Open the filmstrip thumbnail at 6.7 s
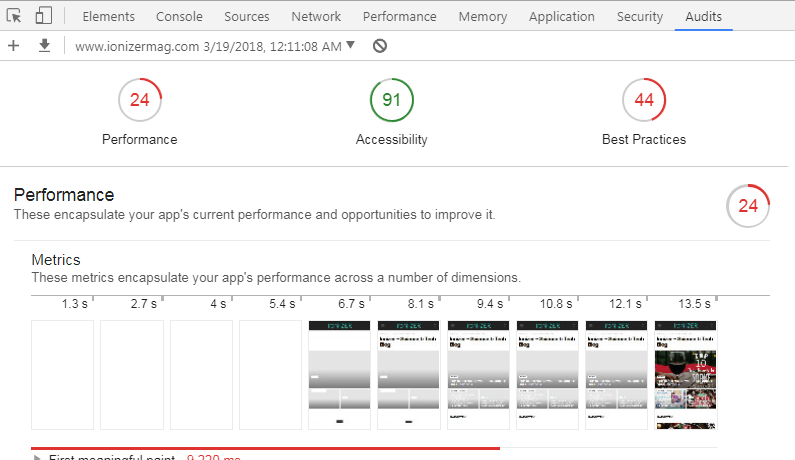Screen dimensions: 795x460 pyautogui.click(x=339, y=375)
